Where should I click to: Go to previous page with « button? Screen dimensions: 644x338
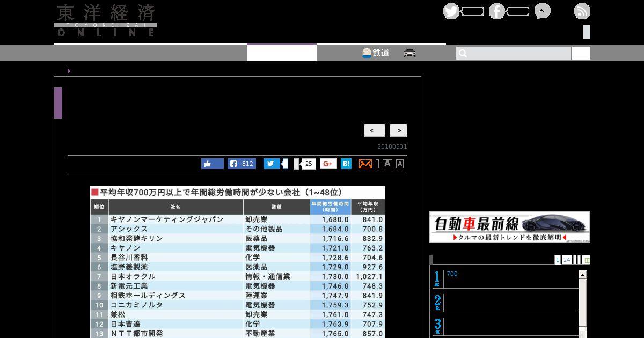(x=374, y=130)
